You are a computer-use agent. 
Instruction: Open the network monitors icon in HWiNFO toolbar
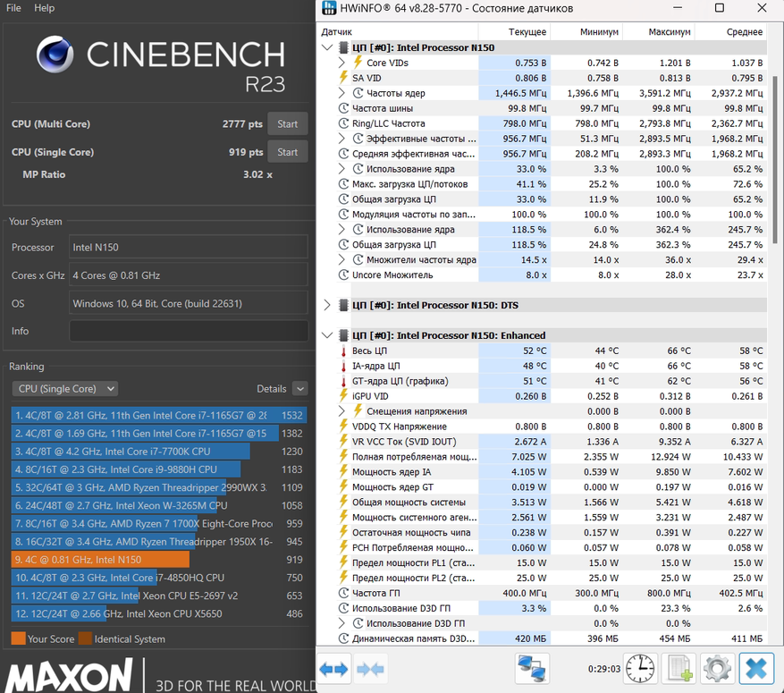click(532, 669)
